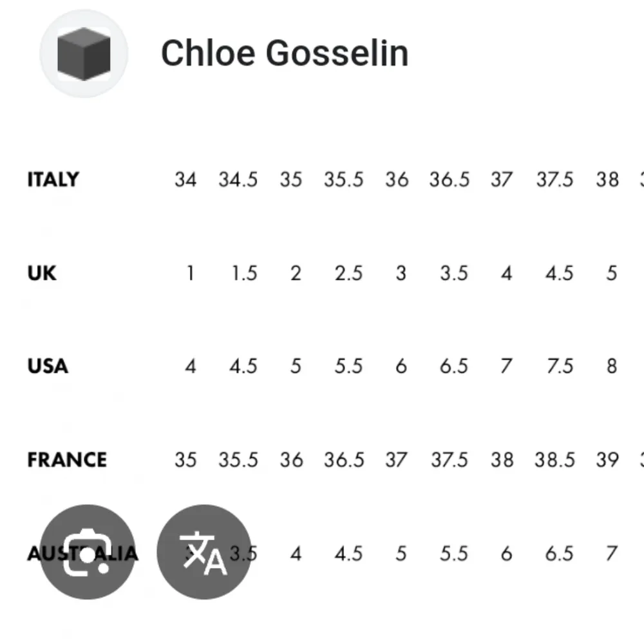The image size is (644, 644).
Task: Click the USA row label
Action: 48,366
